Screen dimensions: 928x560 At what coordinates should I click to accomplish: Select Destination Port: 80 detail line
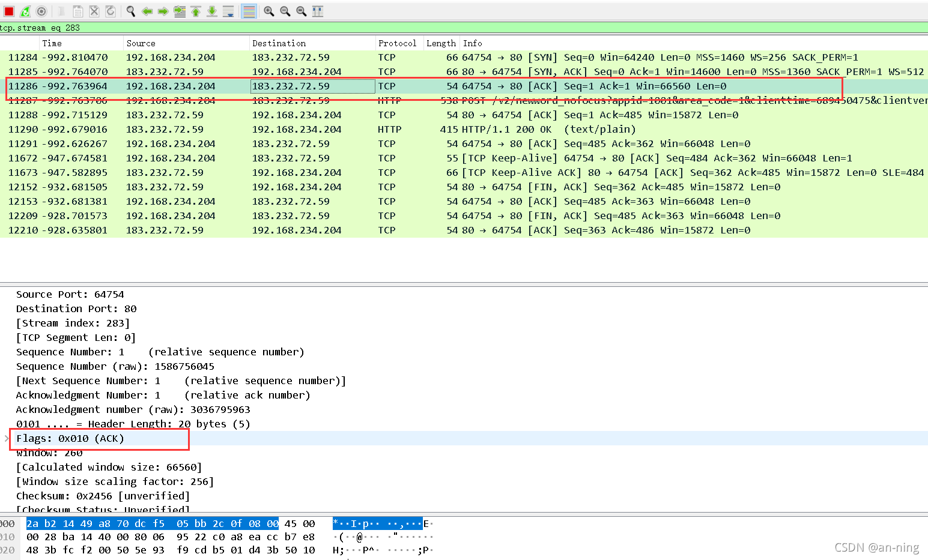click(x=76, y=309)
